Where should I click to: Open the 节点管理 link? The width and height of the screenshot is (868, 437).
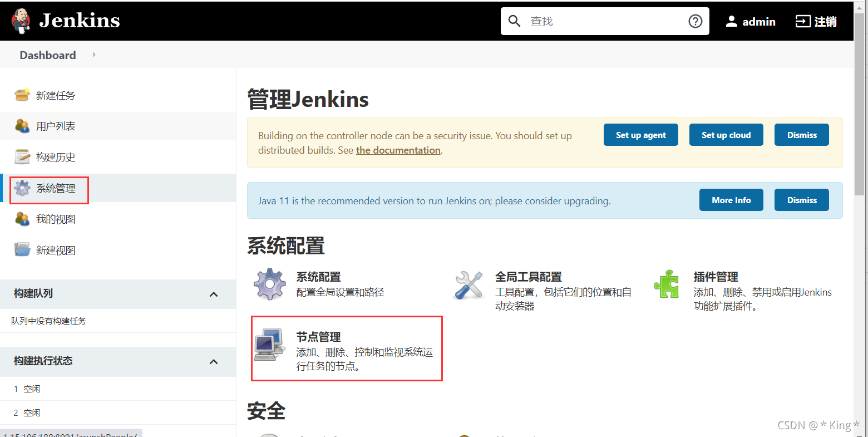[318, 337]
